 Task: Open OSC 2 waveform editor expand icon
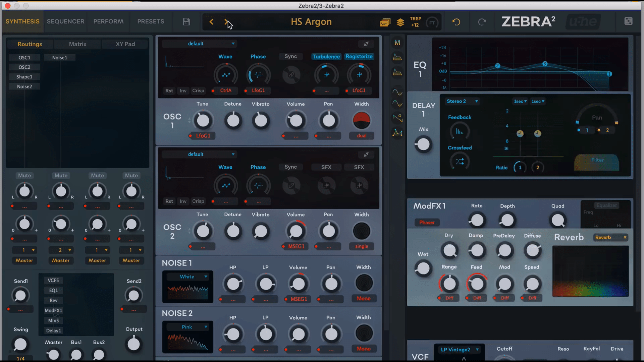(x=366, y=155)
